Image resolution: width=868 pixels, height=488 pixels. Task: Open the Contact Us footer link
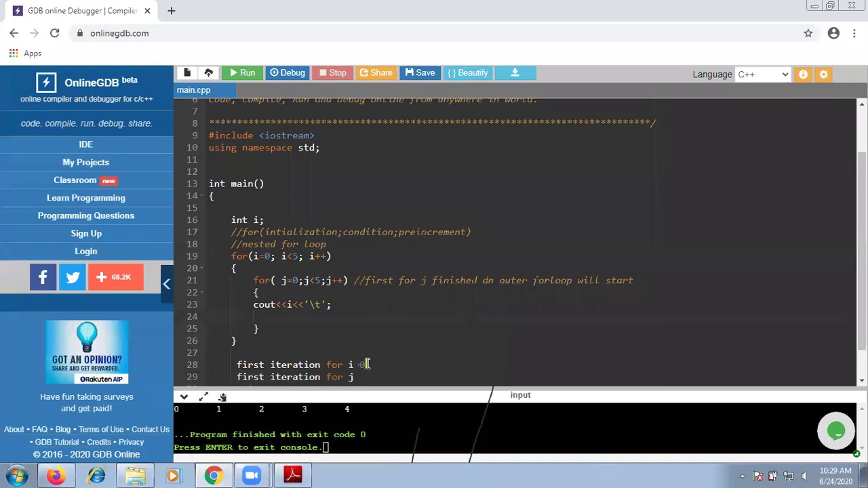[x=151, y=429]
